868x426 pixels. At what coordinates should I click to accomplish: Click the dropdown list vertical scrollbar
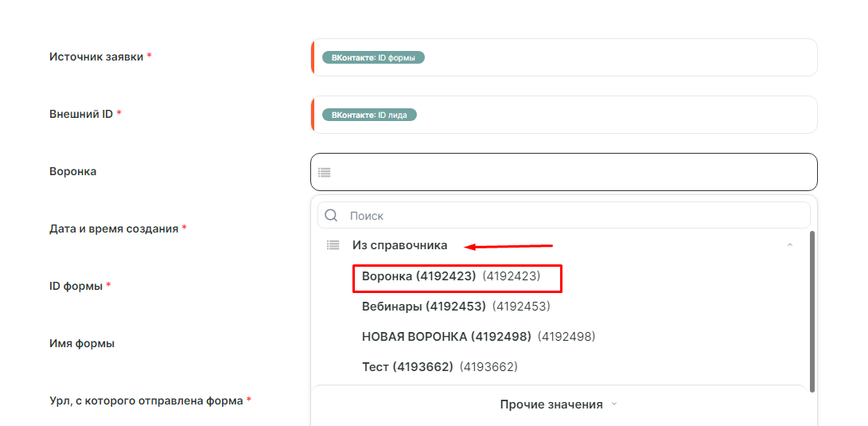812,312
